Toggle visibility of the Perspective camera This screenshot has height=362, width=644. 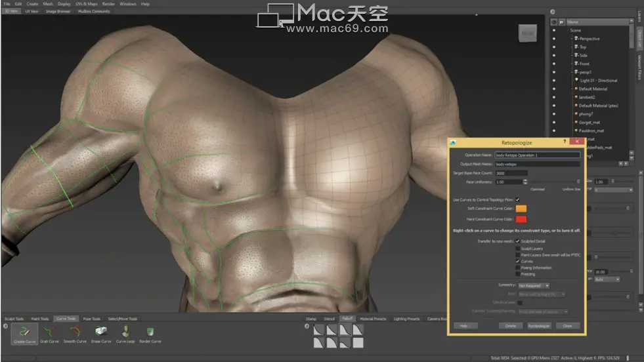pos(554,39)
